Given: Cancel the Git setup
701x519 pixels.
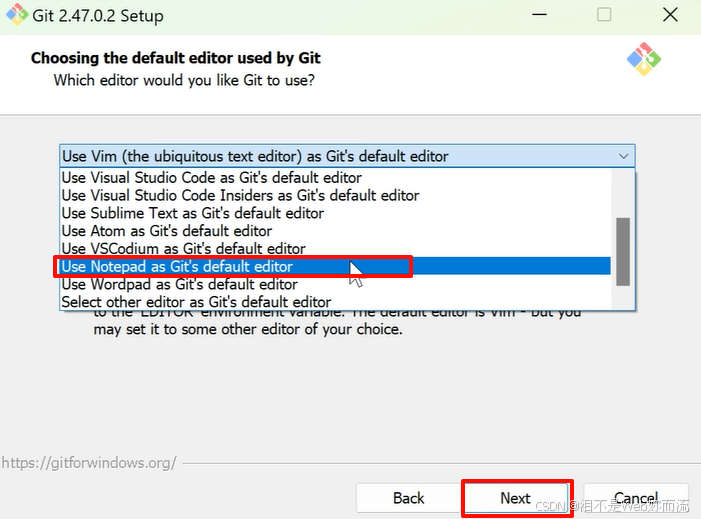Looking at the screenshot, I should 636,498.
